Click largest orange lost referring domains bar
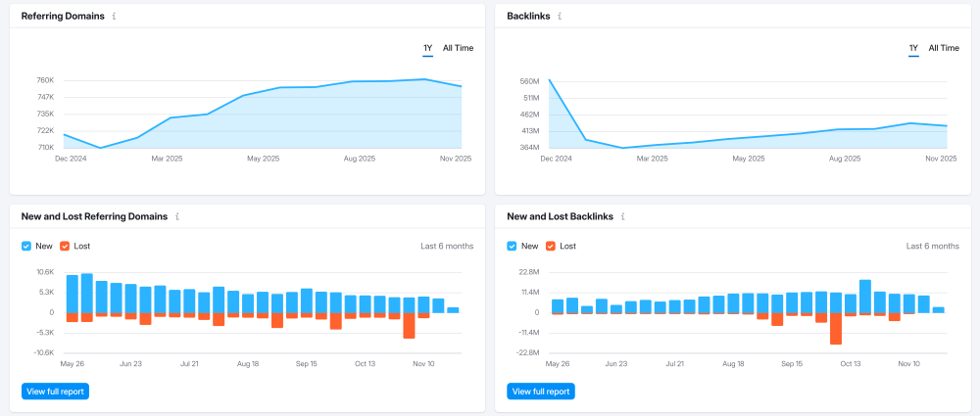 click(409, 325)
